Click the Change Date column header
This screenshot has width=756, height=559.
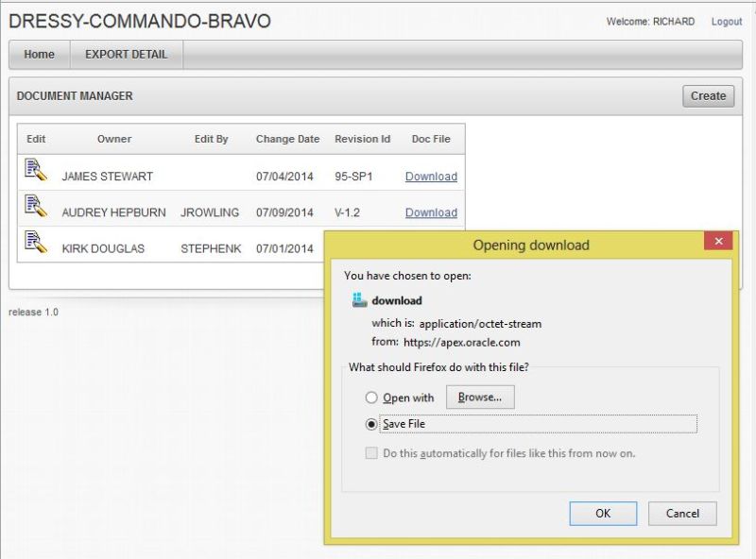pyautogui.click(x=287, y=139)
